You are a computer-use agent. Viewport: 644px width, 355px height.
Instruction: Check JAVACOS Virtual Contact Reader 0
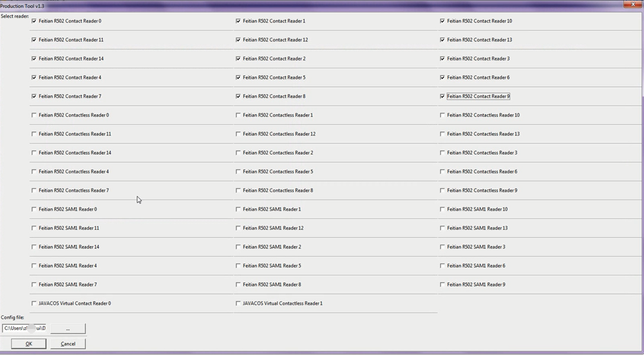[x=34, y=303]
